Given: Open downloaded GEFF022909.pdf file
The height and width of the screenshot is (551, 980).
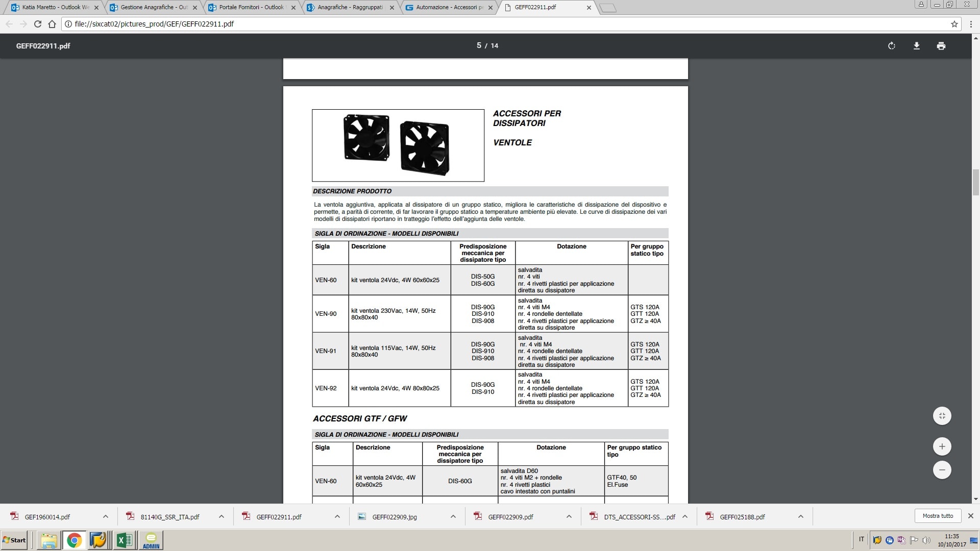Looking at the screenshot, I should pyautogui.click(x=510, y=517).
